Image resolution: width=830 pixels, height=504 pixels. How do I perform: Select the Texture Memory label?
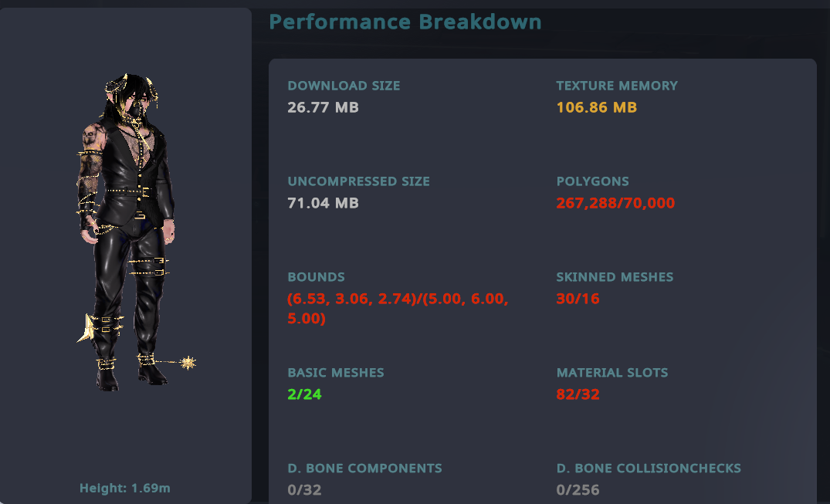point(617,86)
